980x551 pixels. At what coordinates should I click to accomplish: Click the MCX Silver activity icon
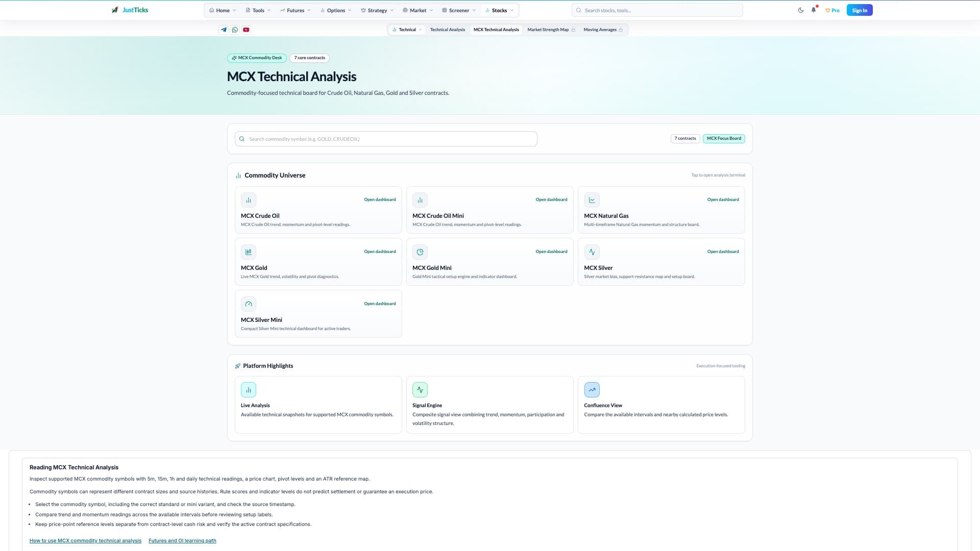click(592, 252)
